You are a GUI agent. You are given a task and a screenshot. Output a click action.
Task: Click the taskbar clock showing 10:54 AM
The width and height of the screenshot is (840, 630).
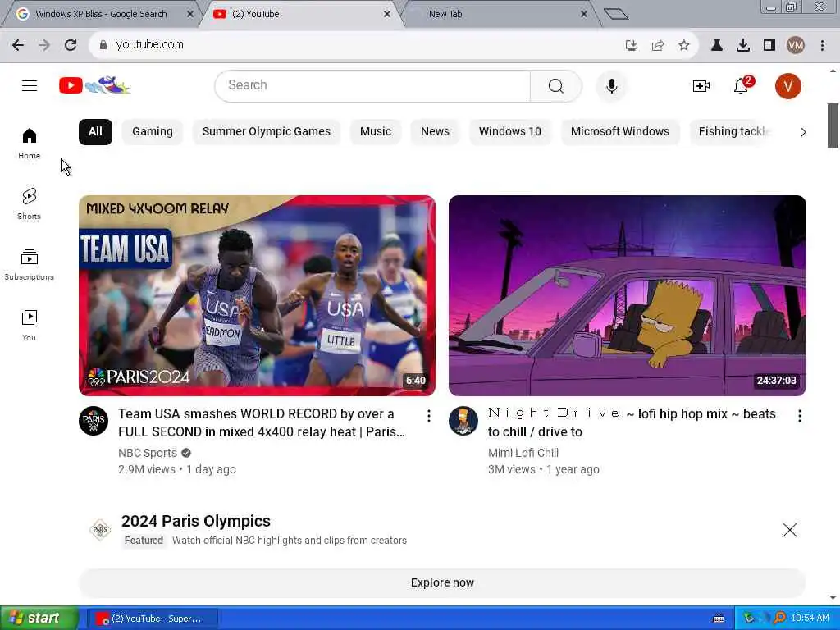(810, 619)
